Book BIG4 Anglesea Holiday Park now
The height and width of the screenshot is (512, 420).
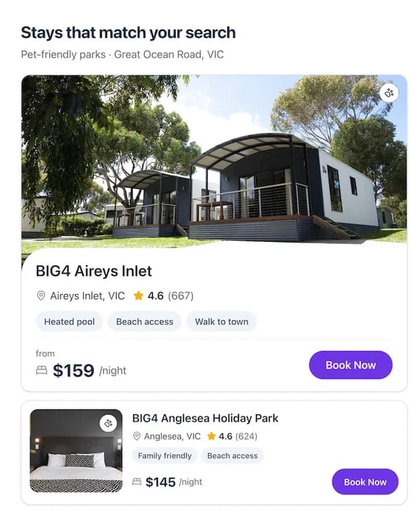point(365,482)
